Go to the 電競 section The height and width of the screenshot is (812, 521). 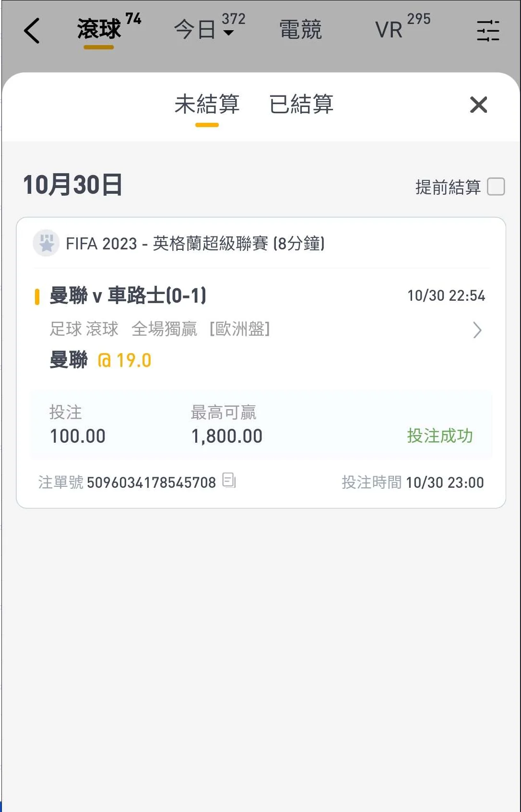point(300,30)
